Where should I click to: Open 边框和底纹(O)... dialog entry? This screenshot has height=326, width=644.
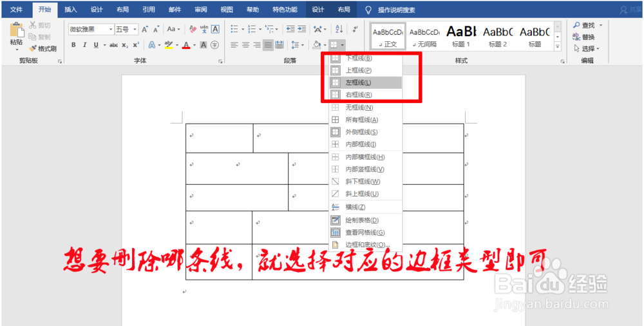[x=366, y=245]
